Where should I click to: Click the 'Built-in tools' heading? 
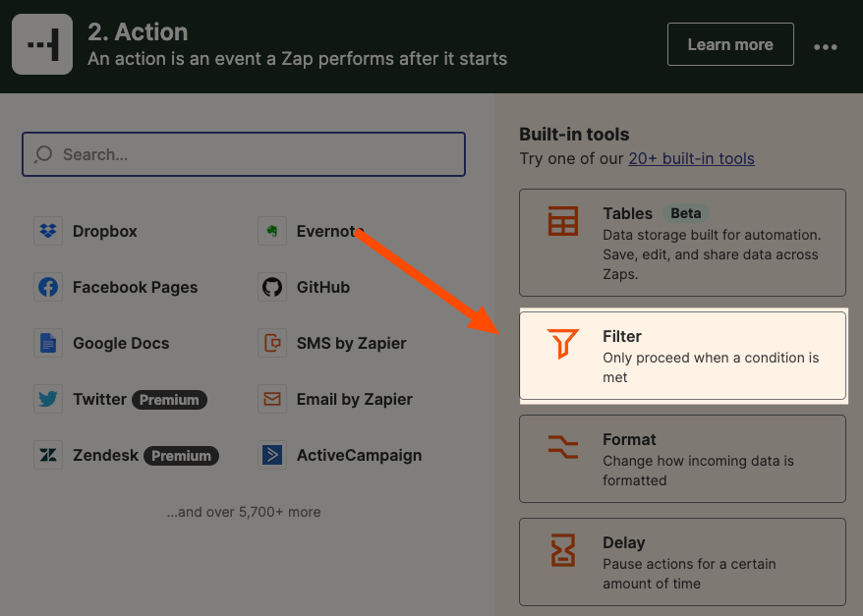574,135
